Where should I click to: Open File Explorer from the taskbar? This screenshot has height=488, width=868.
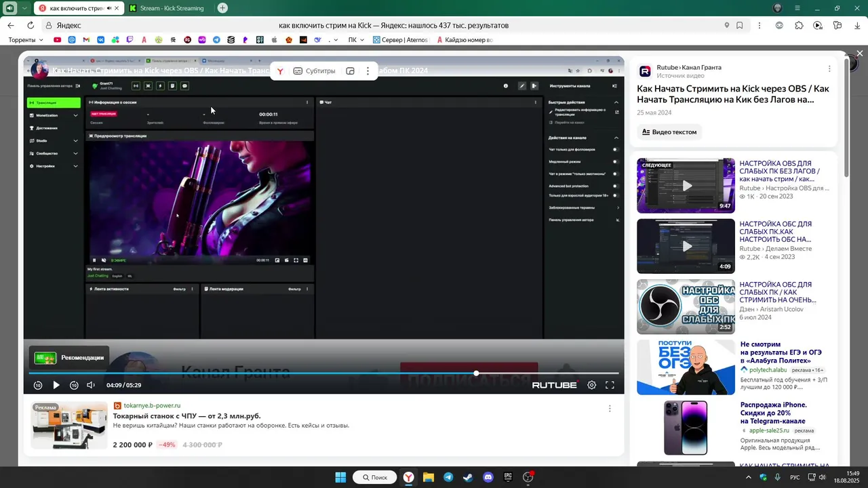click(x=429, y=477)
